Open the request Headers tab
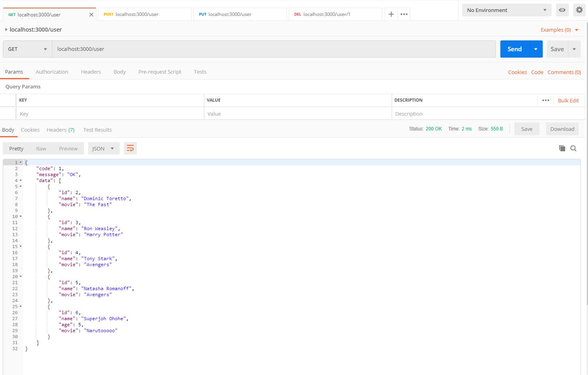Screen dimensions: 588x375 click(91, 72)
